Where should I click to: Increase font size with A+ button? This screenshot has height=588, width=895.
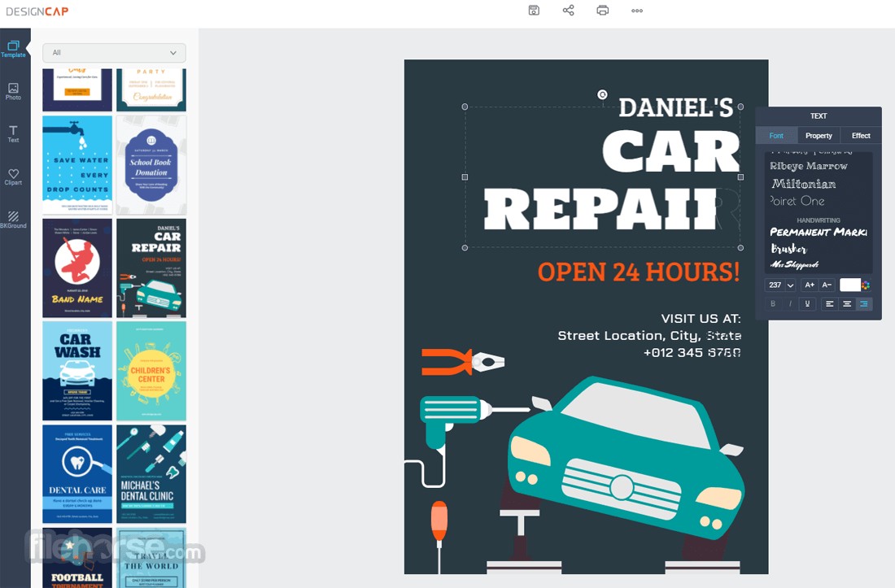[x=810, y=285]
